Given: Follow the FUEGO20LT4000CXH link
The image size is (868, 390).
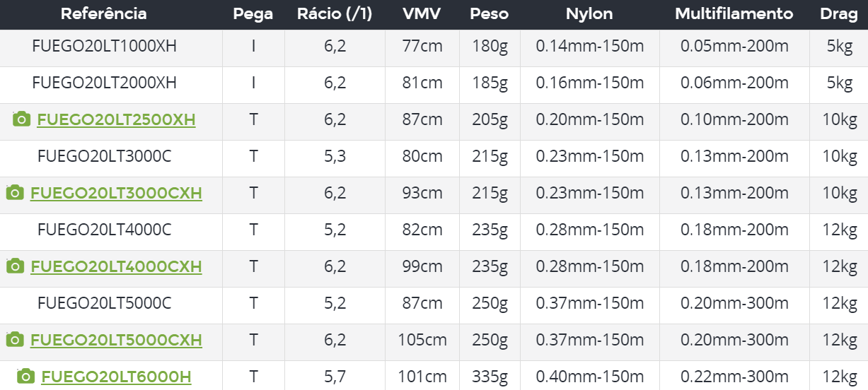Looking at the screenshot, I should click(x=116, y=267).
